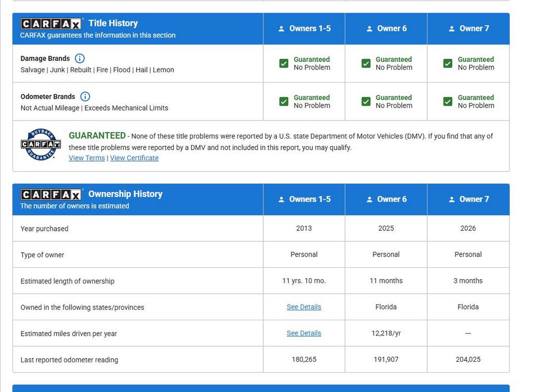Click the Odometer Brands info icon
Image resolution: width=533 pixels, height=392 pixels.
(85, 96)
